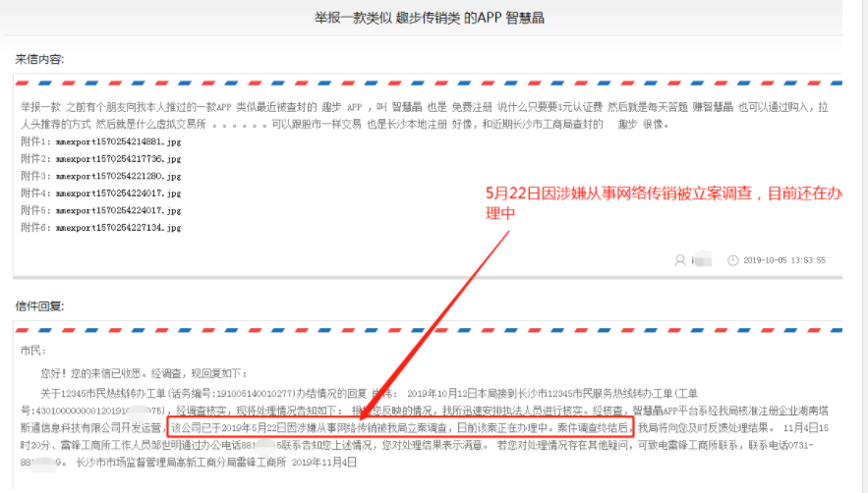Click the red-boxed sentence about 立案调查
Image resolution: width=868 pixels, height=493 pixels.
398,428
